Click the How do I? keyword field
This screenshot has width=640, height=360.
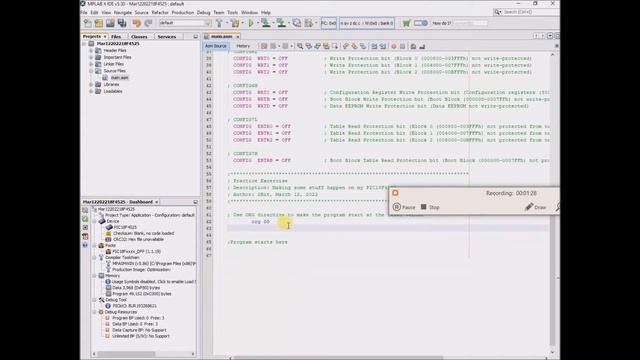point(470,23)
